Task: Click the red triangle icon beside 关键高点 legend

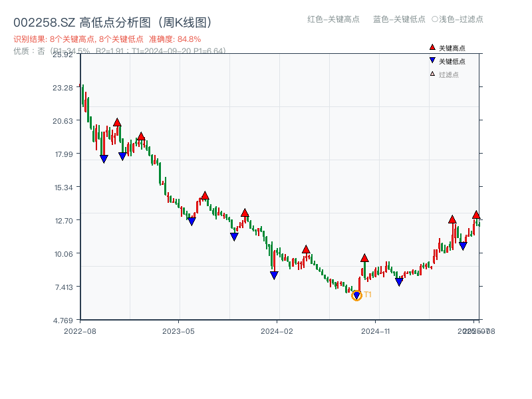Action: click(432, 47)
